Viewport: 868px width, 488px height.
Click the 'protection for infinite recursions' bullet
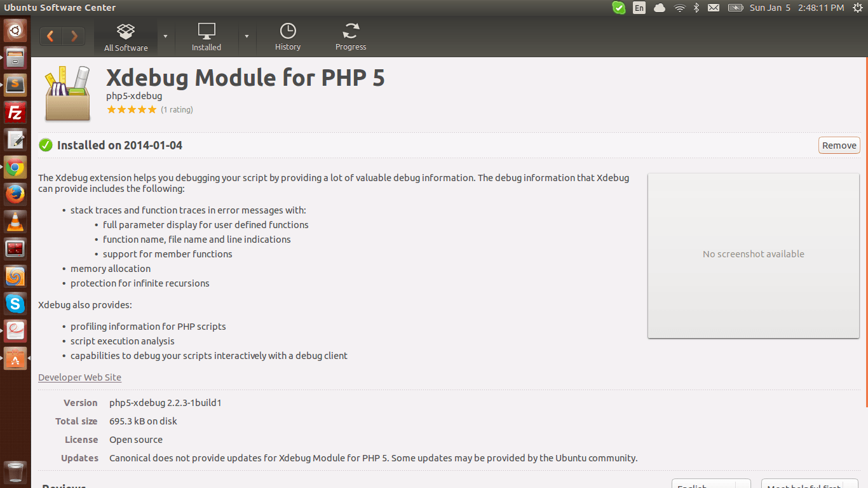(140, 283)
